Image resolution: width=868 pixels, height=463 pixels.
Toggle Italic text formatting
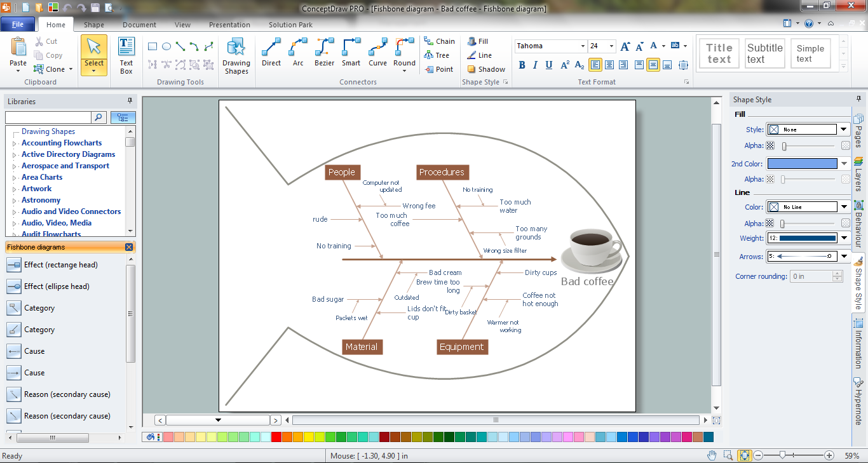(535, 65)
